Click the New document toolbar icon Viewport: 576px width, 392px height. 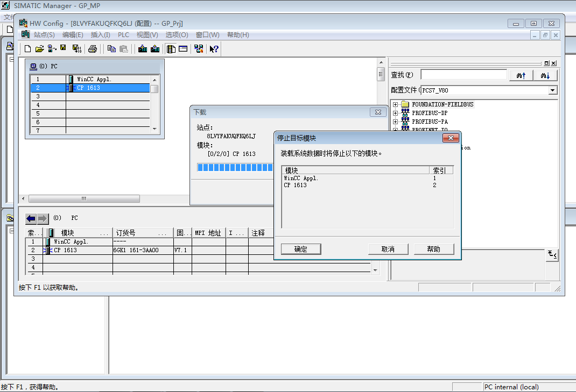coord(28,49)
